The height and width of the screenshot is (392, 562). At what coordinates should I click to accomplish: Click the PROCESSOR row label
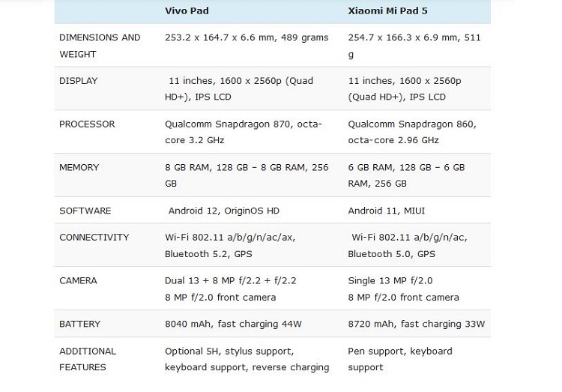pyautogui.click(x=87, y=124)
